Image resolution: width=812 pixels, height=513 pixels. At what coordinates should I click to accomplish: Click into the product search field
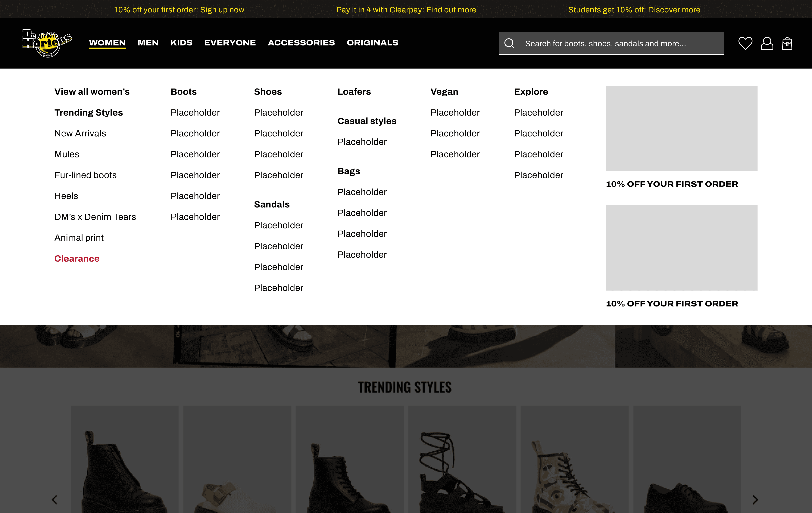point(620,43)
